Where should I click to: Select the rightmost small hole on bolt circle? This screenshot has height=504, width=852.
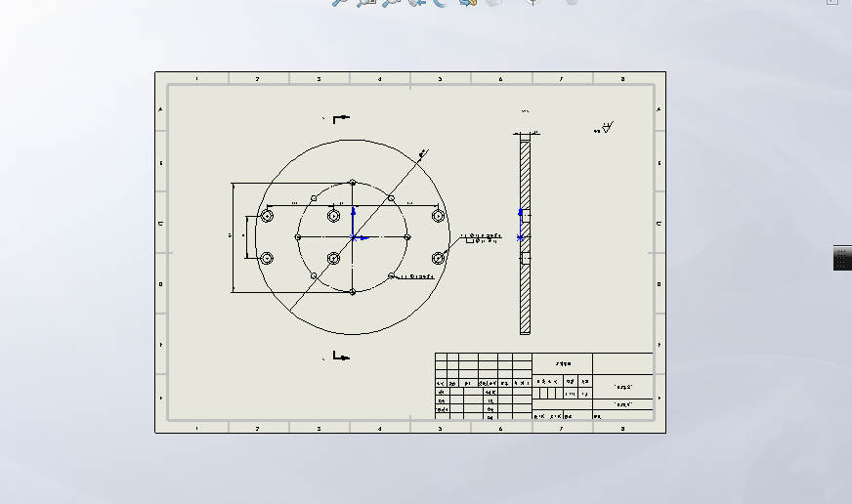click(407, 237)
